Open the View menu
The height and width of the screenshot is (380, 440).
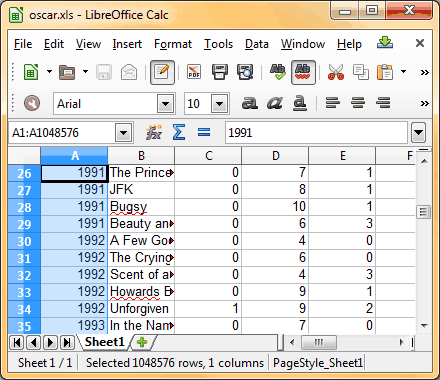point(88,44)
